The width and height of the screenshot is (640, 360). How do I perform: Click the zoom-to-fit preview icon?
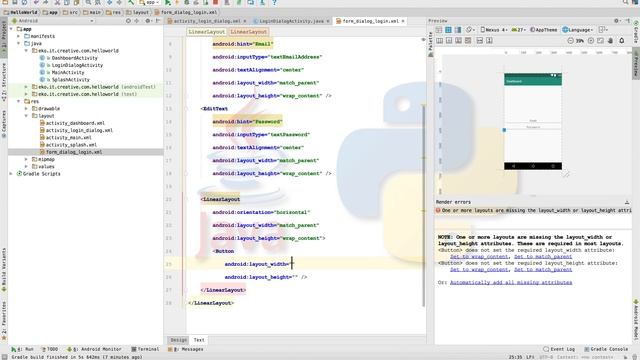600,41
